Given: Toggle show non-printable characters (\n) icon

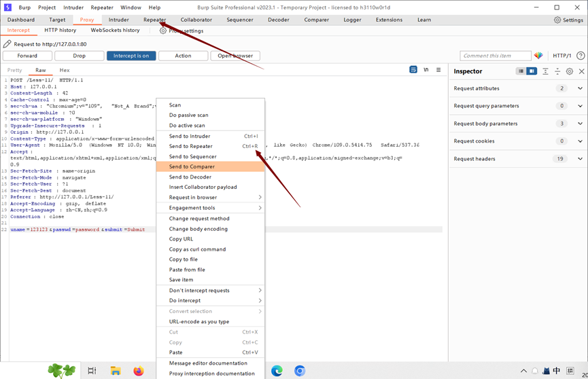Looking at the screenshot, I should coord(426,70).
